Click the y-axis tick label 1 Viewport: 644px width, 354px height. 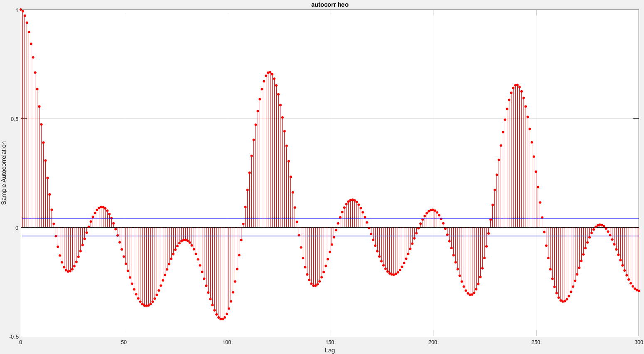tap(17, 10)
